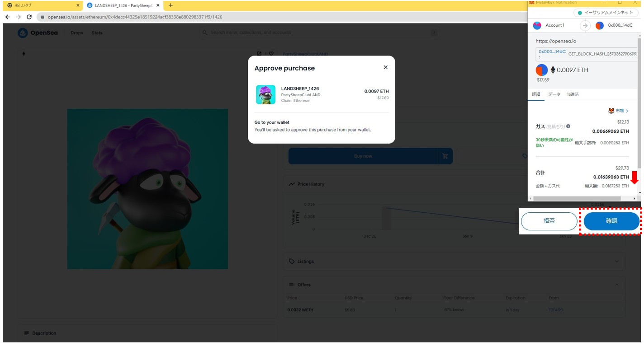Click the OpenSea logo icon

point(23,33)
